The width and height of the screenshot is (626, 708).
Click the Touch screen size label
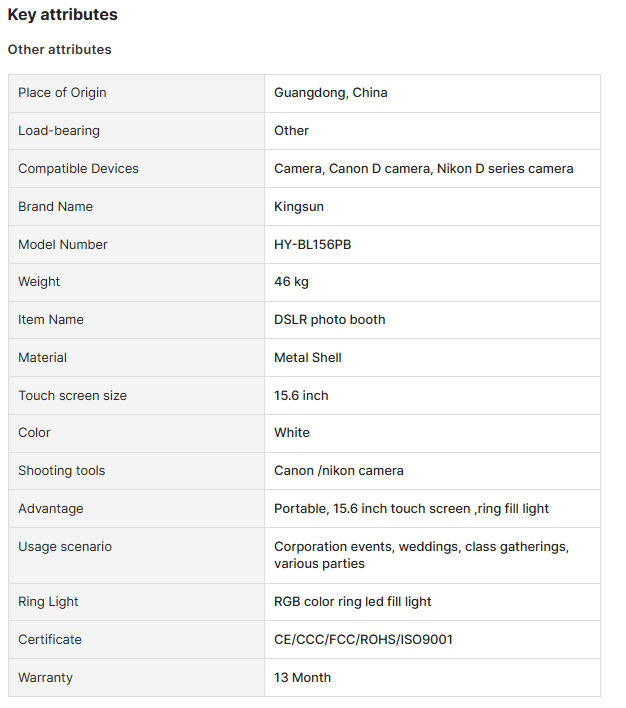point(72,396)
